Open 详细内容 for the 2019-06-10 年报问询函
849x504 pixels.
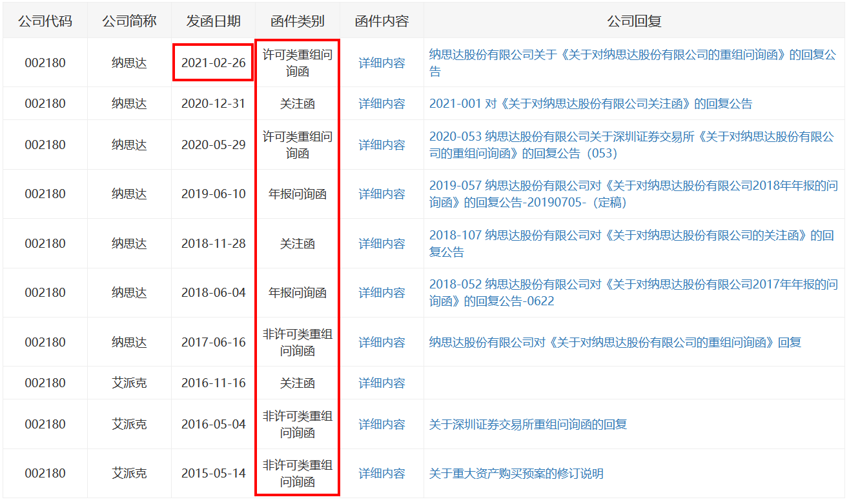coord(382,194)
